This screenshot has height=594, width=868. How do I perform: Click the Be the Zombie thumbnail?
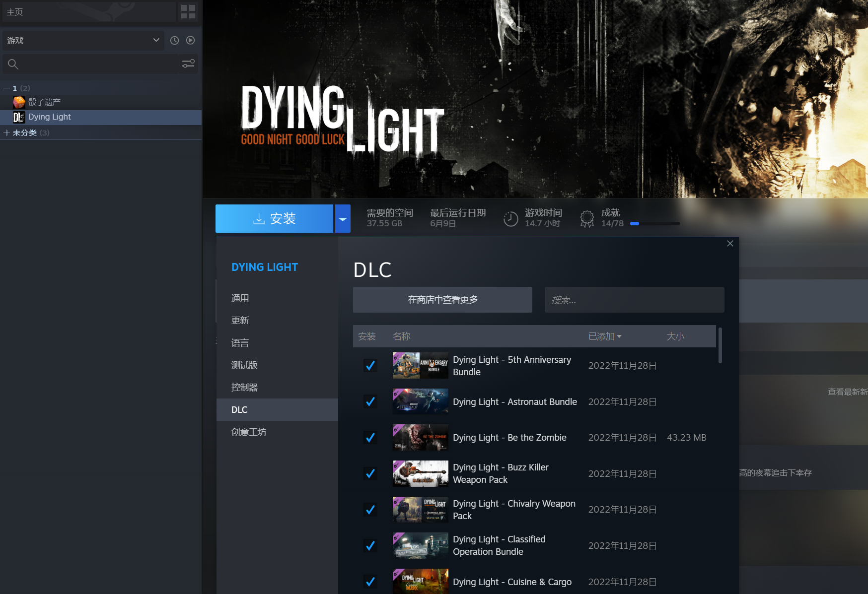tap(421, 438)
